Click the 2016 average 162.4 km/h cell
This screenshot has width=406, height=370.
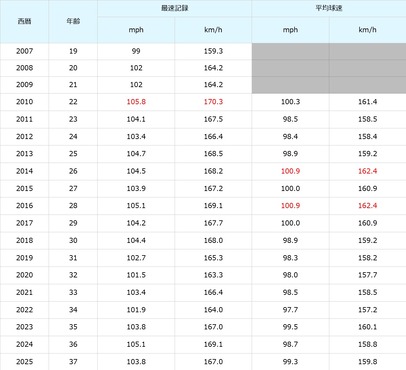coord(368,206)
